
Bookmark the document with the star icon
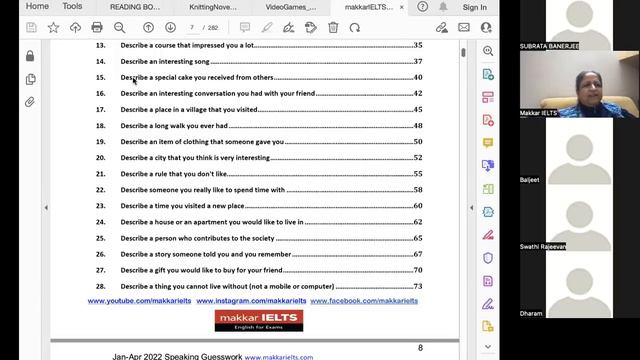pyautogui.click(x=53, y=28)
